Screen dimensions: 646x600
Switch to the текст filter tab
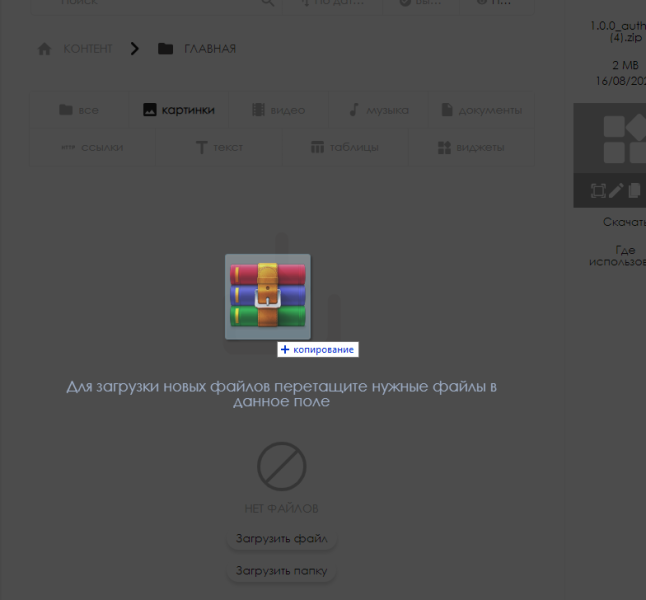coord(219,148)
